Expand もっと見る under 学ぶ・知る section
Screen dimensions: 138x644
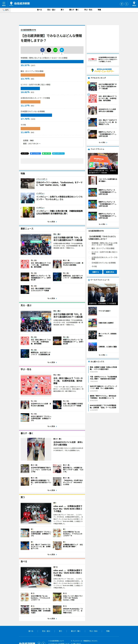click(52, 427)
